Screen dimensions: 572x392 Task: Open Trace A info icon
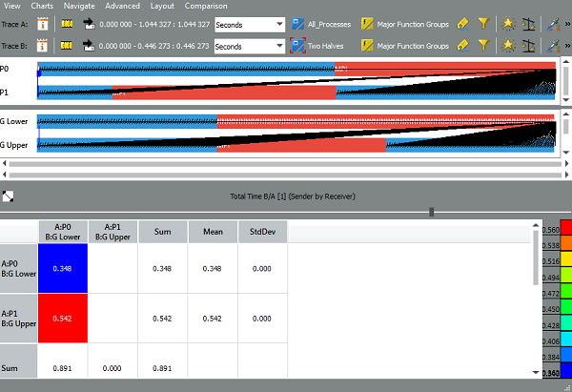point(42,25)
